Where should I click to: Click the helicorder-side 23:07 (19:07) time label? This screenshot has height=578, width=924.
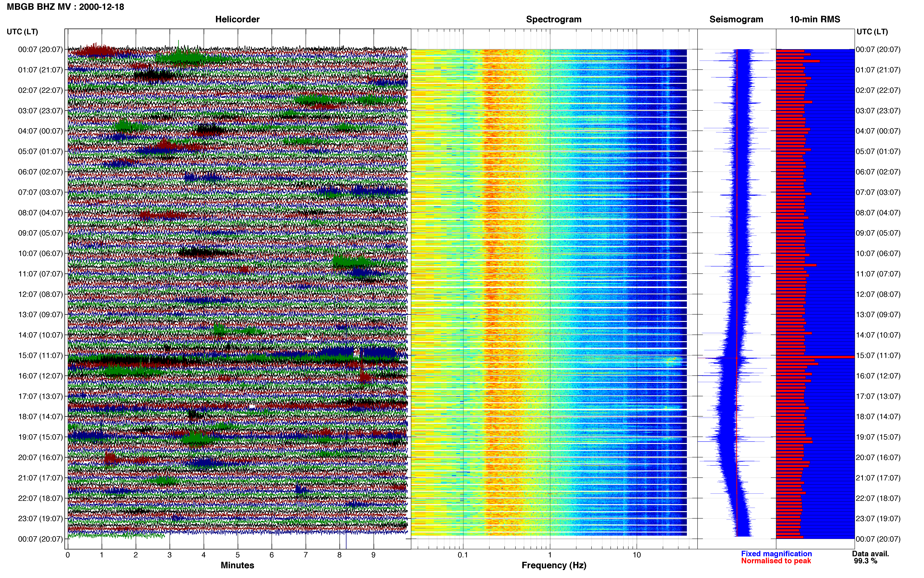[x=41, y=519]
